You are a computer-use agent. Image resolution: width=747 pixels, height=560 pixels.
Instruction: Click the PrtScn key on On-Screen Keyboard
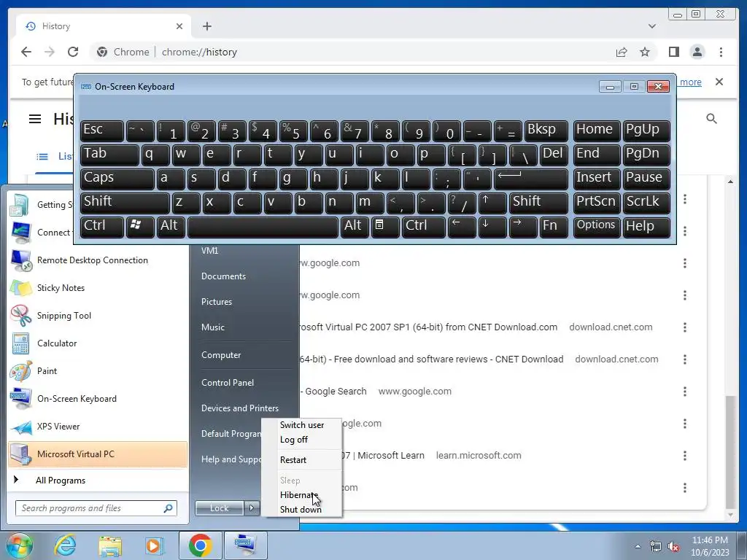(596, 203)
